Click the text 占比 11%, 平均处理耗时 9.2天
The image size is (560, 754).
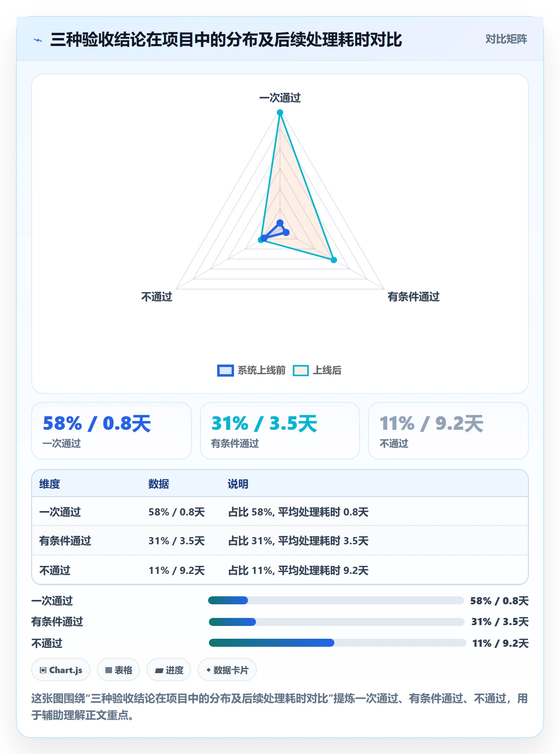coord(298,570)
